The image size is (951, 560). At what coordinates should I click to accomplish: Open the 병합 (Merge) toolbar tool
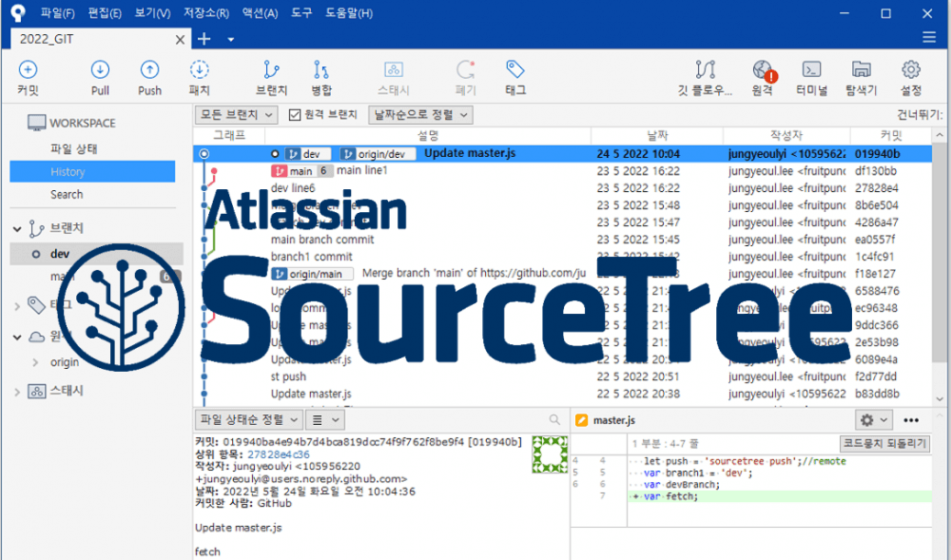click(x=320, y=69)
